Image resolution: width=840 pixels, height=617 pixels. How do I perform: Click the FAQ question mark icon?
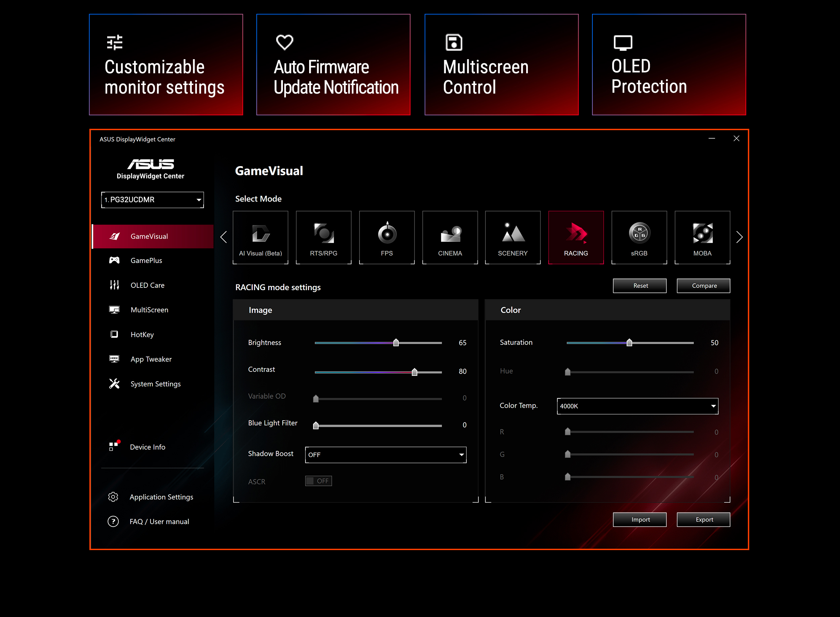click(x=113, y=522)
